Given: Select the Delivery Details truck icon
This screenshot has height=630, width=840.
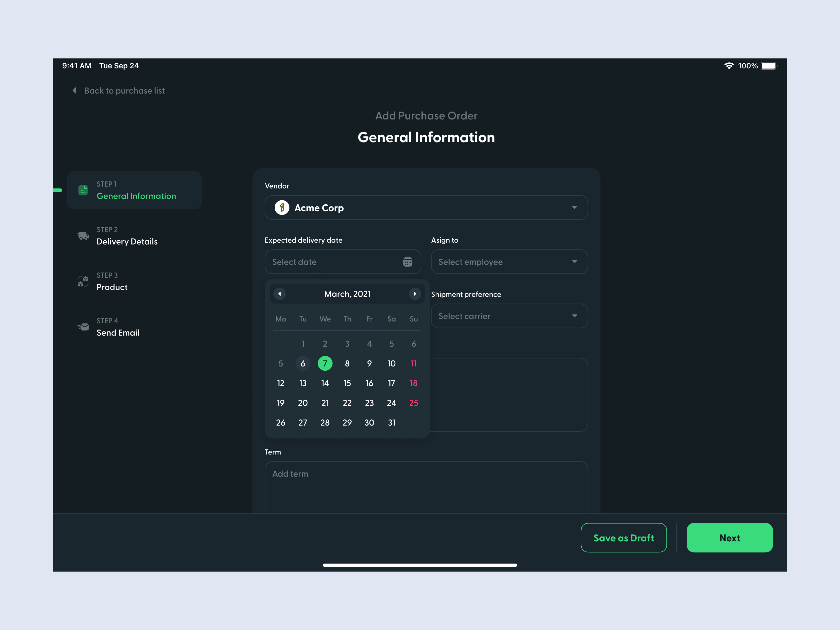Looking at the screenshot, I should 83,236.
